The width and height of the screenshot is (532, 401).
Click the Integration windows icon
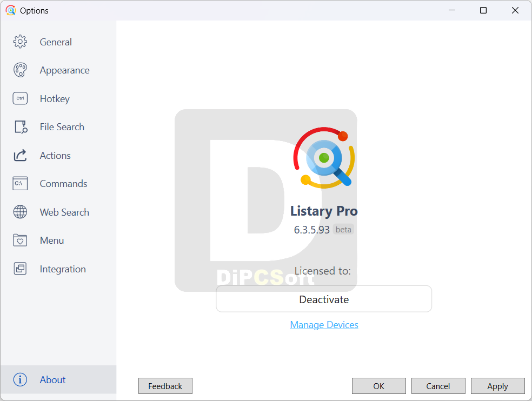(x=20, y=269)
